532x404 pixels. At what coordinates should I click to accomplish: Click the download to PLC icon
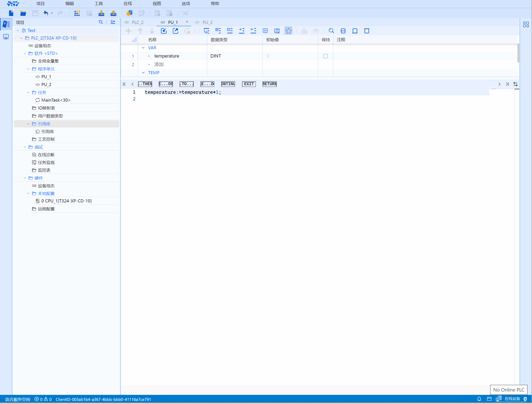tap(101, 13)
